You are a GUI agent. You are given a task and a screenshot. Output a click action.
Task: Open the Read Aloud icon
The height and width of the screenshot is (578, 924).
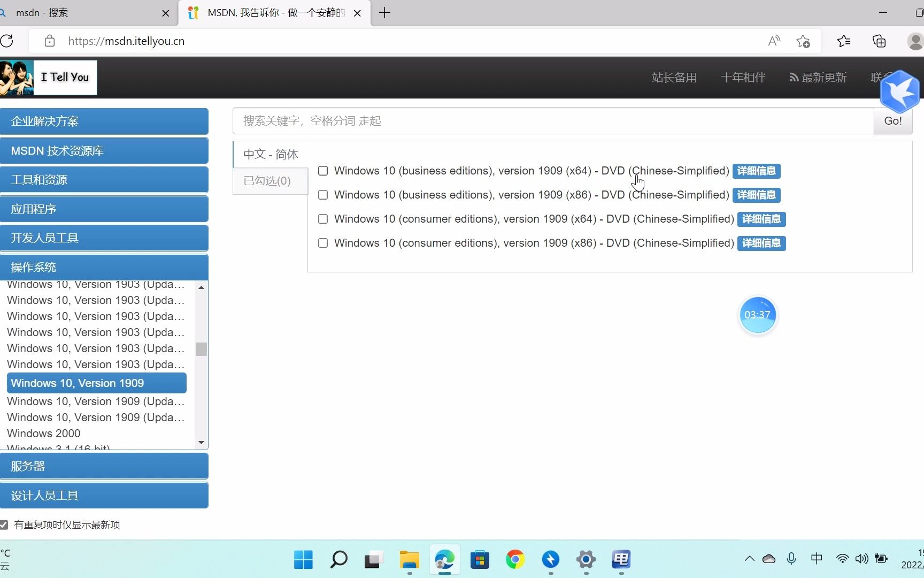(x=774, y=41)
